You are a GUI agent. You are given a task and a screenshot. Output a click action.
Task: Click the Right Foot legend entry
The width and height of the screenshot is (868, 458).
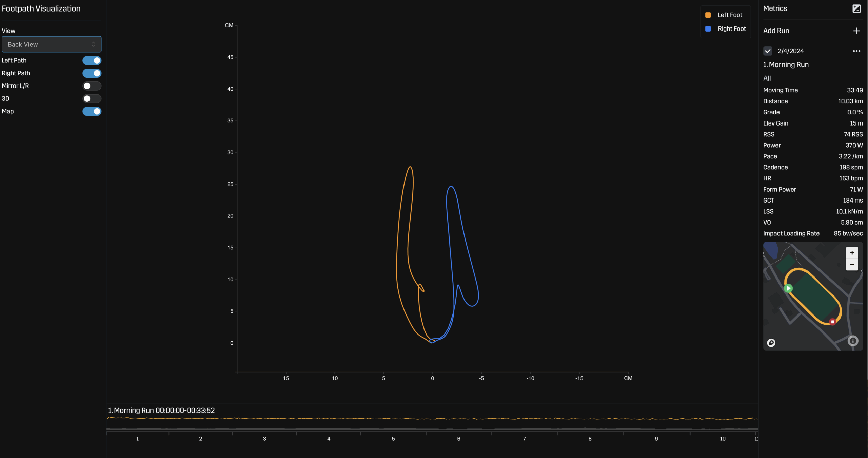click(x=731, y=29)
